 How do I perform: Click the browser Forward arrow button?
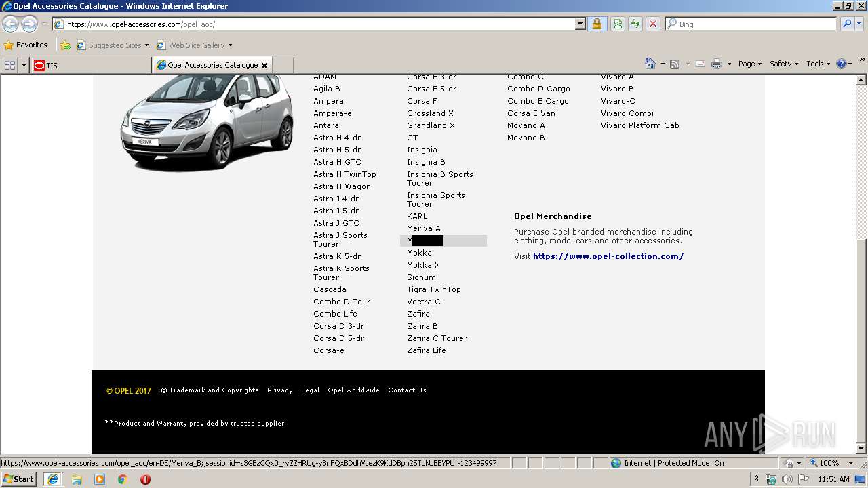[29, 24]
